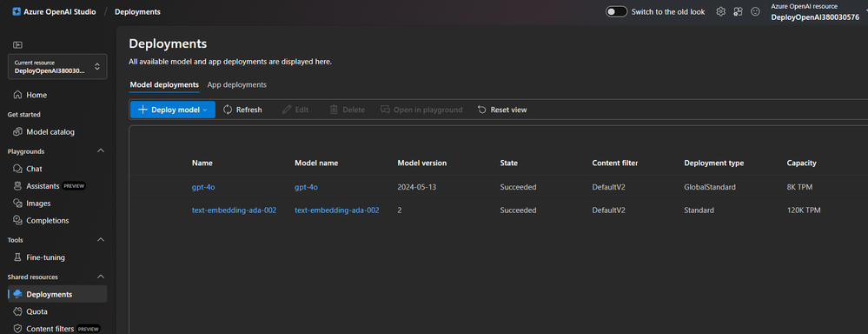Open the text-embedding-ada-002 model name link
The height and width of the screenshot is (334, 868).
[336, 210]
